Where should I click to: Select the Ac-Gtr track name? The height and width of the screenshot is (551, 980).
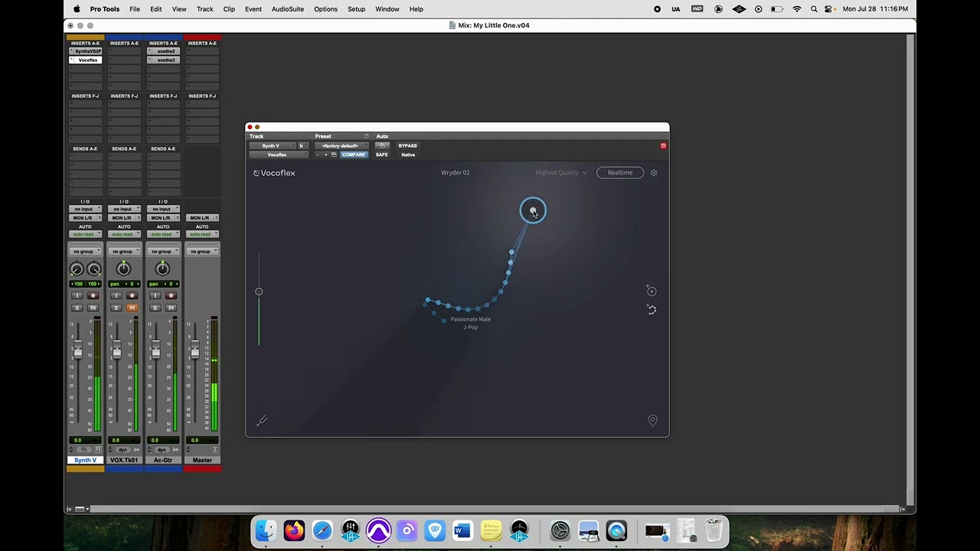tap(163, 460)
